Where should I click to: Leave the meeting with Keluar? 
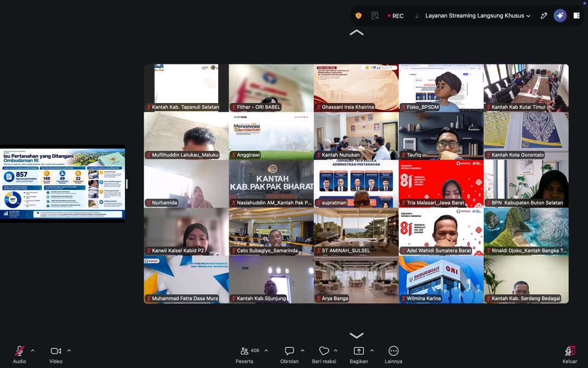[x=570, y=355]
